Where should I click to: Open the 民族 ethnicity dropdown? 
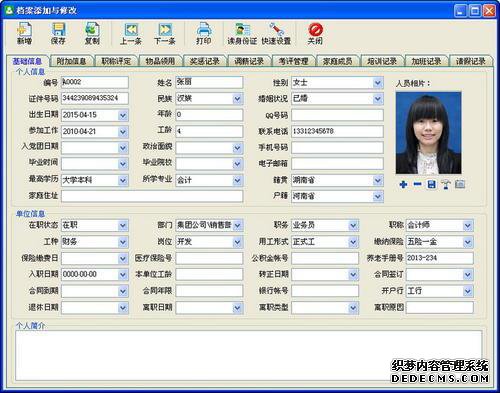coord(237,99)
